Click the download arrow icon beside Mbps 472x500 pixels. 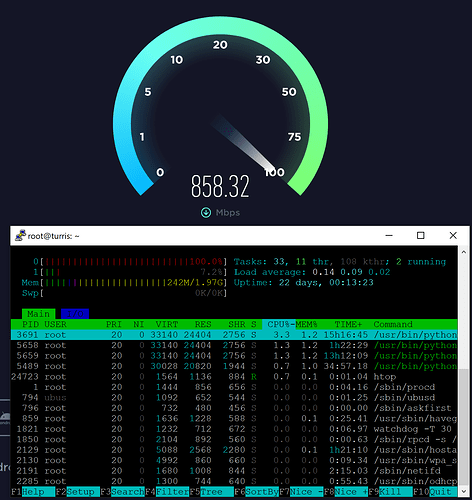click(x=206, y=212)
